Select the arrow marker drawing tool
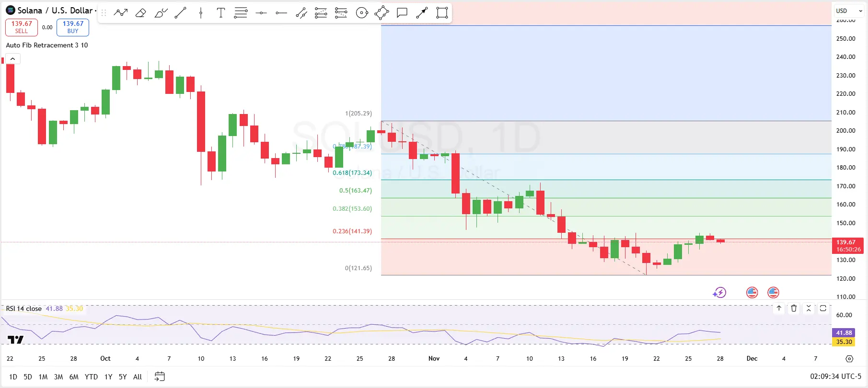This screenshot has width=868, height=388. tap(422, 13)
